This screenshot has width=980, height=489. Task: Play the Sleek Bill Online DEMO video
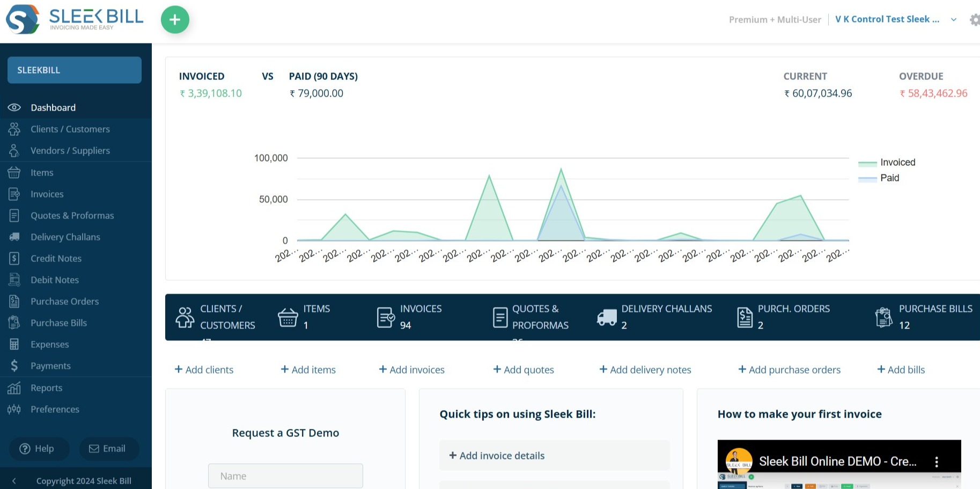839,472
